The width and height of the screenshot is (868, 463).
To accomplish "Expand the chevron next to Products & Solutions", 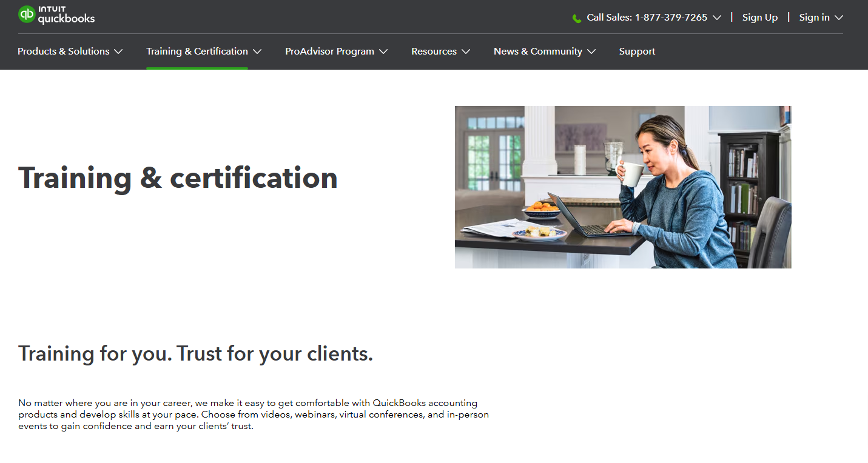I will pos(119,52).
